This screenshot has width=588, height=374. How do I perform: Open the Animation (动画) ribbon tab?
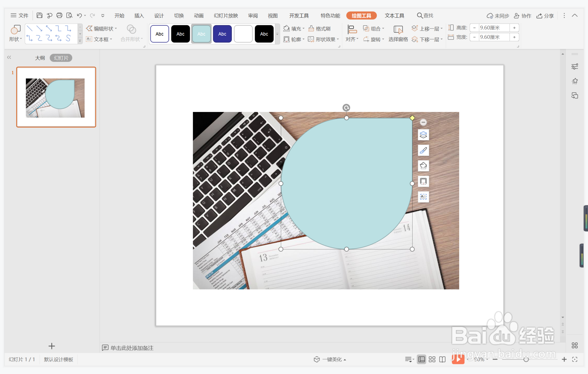[x=198, y=16]
